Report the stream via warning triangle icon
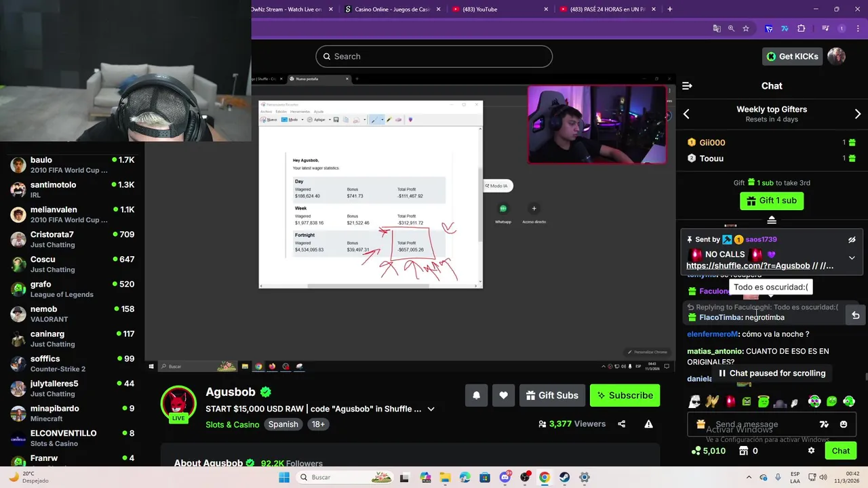The width and height of the screenshot is (868, 488). tap(648, 424)
